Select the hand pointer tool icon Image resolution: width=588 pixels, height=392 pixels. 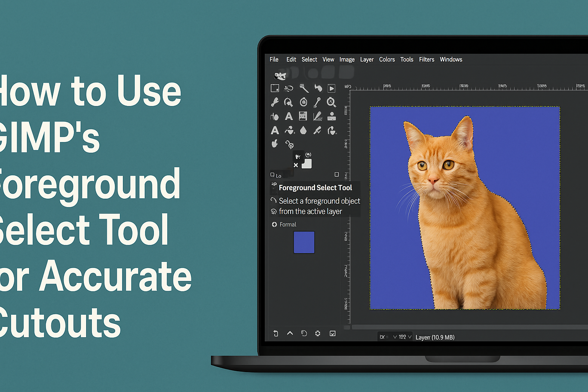[x=274, y=144]
